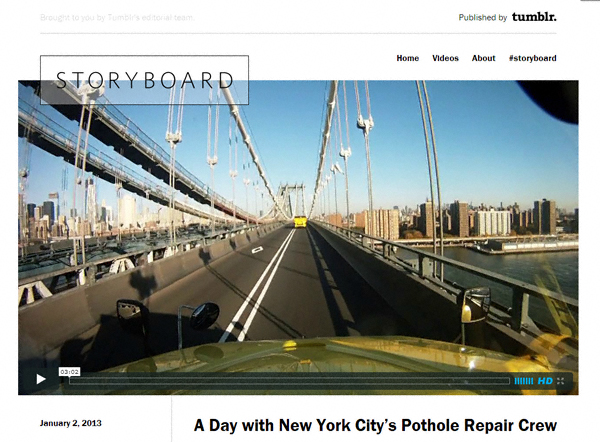Image resolution: width=600 pixels, height=442 pixels.
Task: Click the 03:02 duration tooltip
Action: (x=69, y=372)
